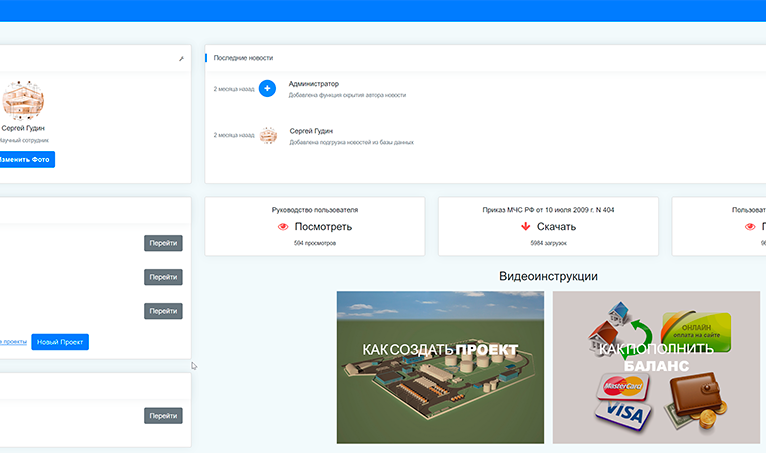Image resolution: width=766 pixels, height=453 pixels.
Task: Click the Перейти button directly above the Новый Проект row
Action: pyautogui.click(x=163, y=311)
